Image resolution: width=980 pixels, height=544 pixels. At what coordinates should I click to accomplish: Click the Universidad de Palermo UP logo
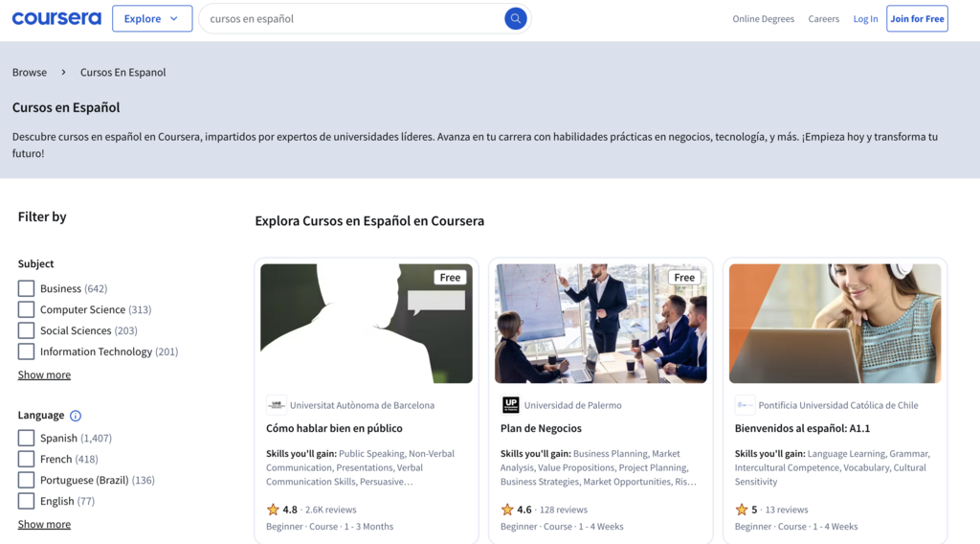tap(511, 405)
